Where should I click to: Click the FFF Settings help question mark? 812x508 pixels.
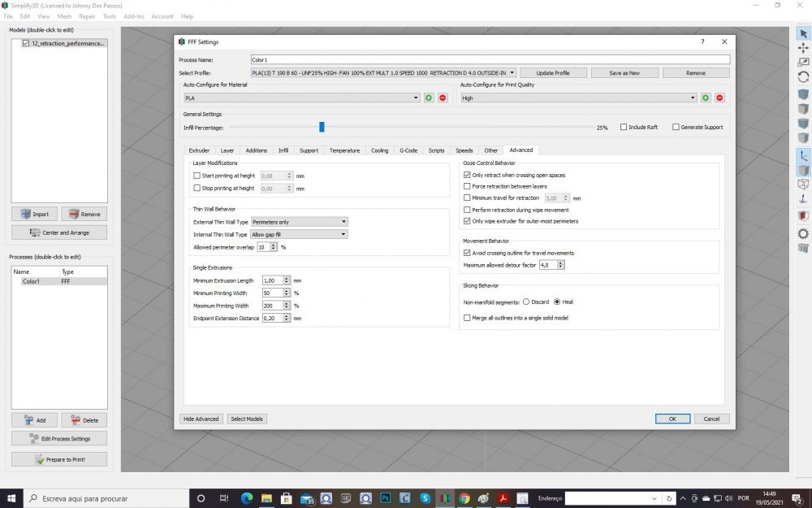tap(702, 41)
